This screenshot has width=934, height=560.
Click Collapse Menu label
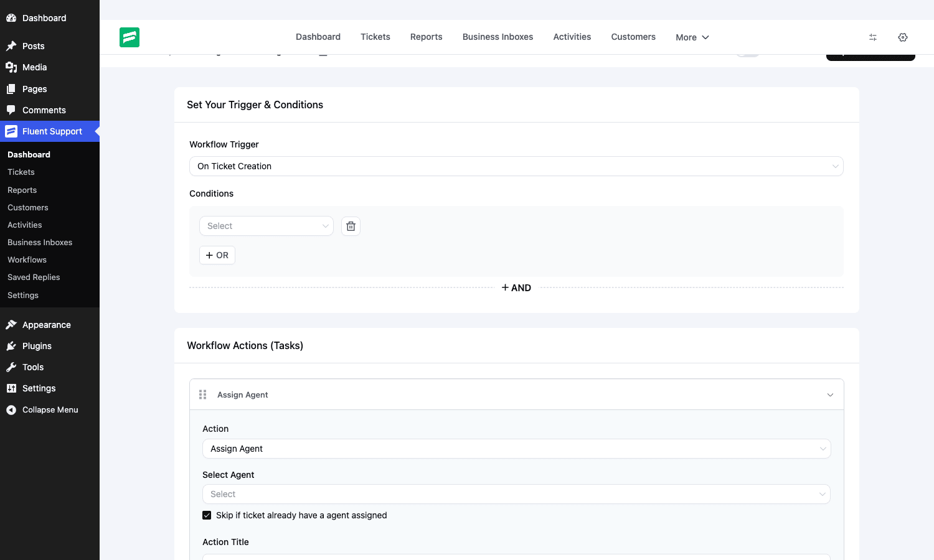click(50, 410)
